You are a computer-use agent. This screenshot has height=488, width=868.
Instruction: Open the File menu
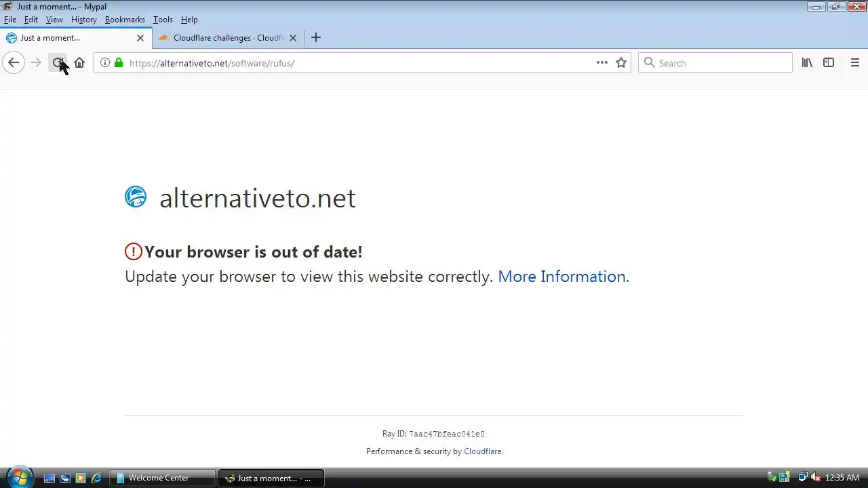[10, 20]
